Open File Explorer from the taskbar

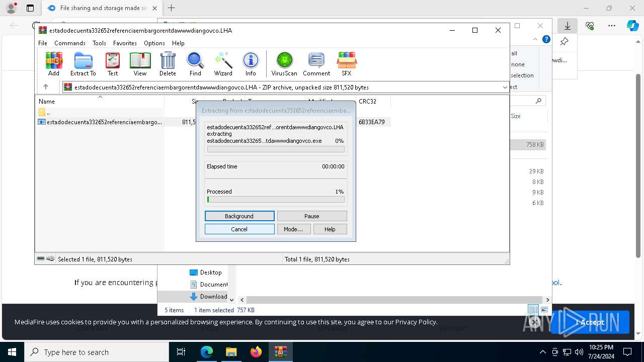tap(231, 352)
